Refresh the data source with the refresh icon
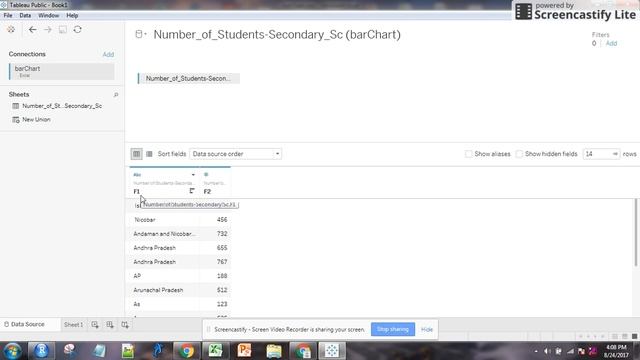The width and height of the screenshot is (640, 360). pyautogui.click(x=78, y=29)
